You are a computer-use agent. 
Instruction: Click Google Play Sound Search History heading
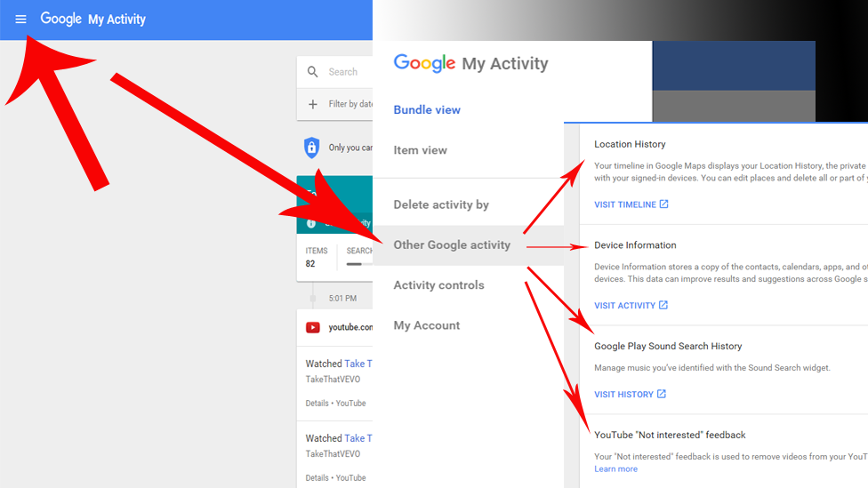668,346
